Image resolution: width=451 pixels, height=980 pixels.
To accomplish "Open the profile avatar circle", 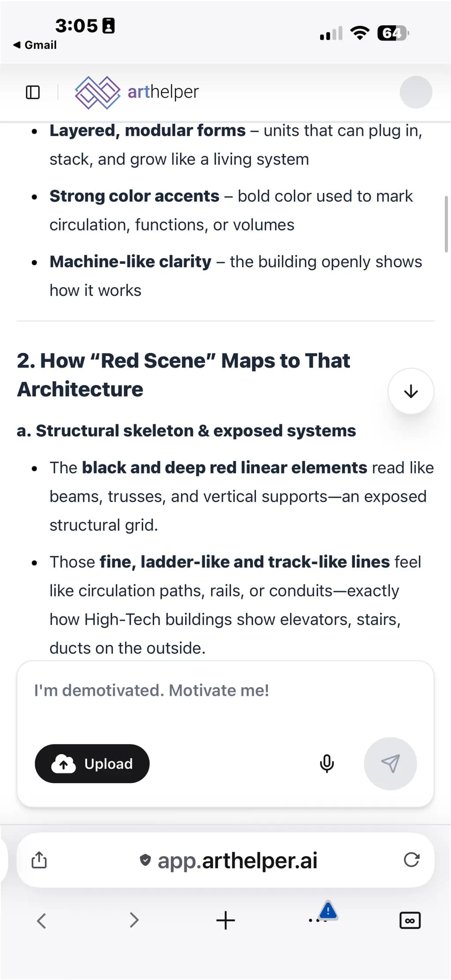I will [x=416, y=92].
